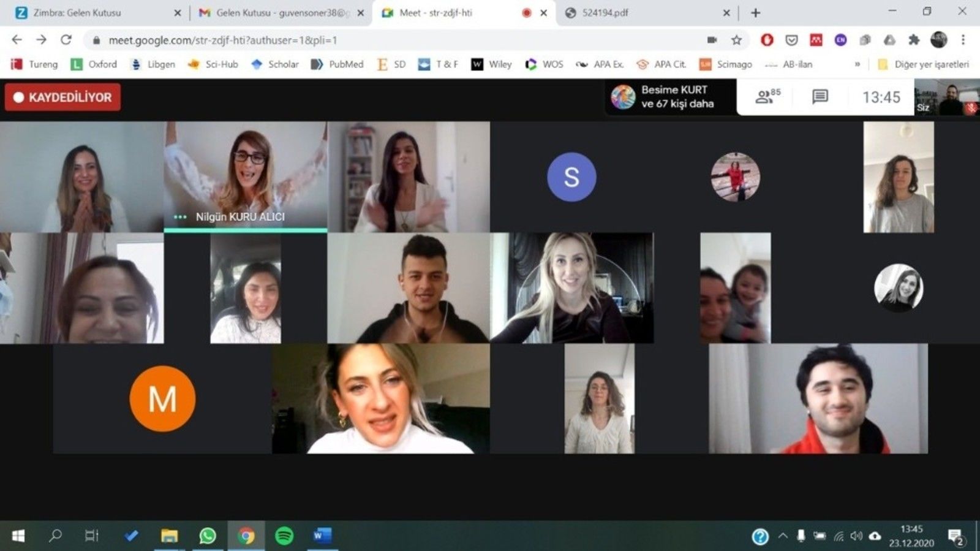Image resolution: width=980 pixels, height=551 pixels.
Task: Open a new browser tab
Action: (x=755, y=12)
